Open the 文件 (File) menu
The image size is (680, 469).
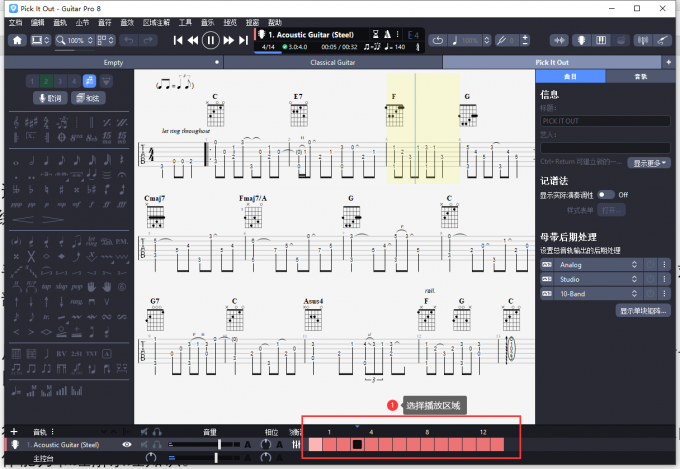click(15, 21)
